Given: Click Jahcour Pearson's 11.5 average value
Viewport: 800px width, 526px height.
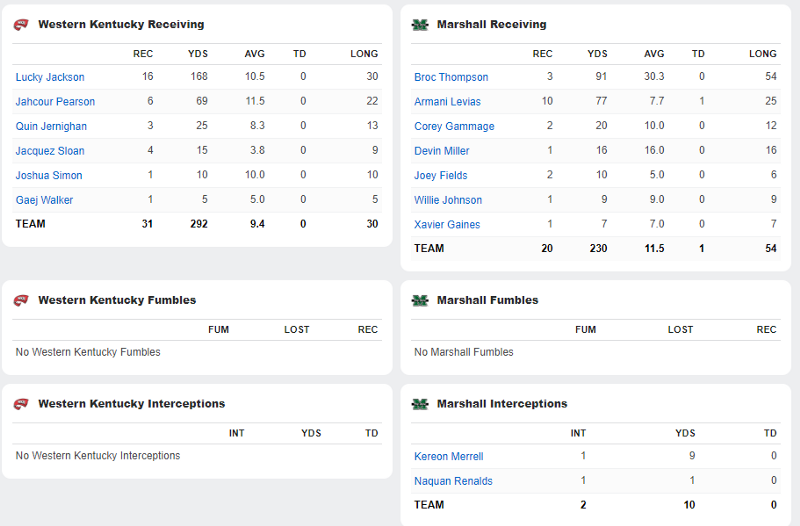Looking at the screenshot, I should click(x=255, y=101).
